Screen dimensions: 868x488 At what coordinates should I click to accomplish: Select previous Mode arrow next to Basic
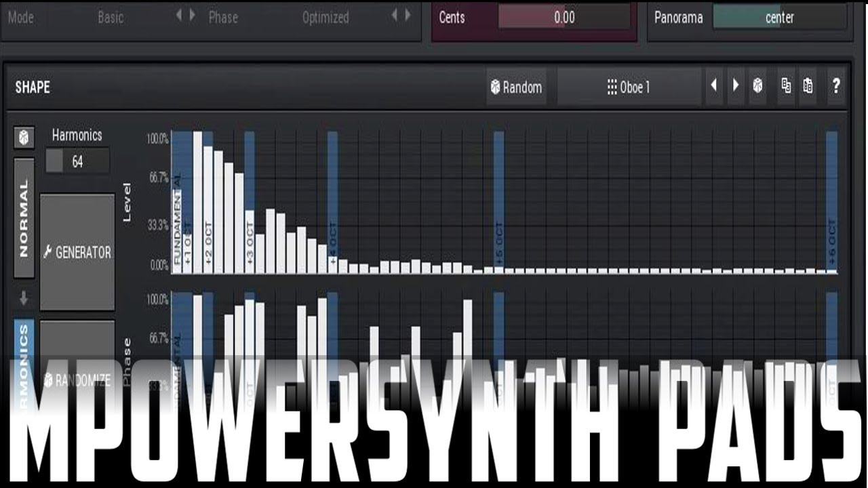[179, 16]
